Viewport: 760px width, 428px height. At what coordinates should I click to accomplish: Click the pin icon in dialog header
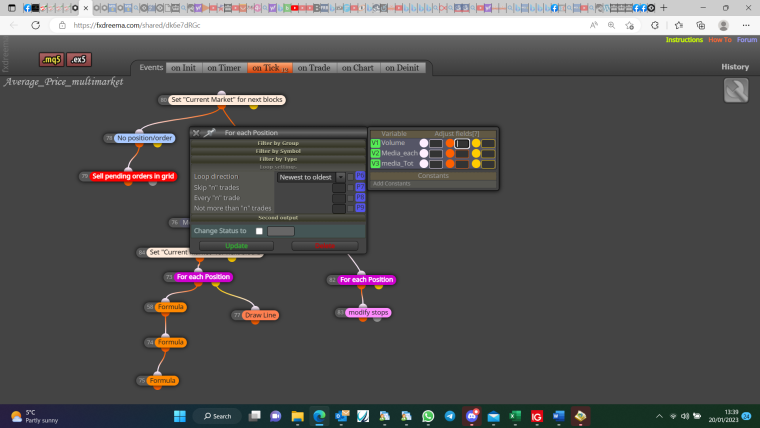(x=209, y=132)
